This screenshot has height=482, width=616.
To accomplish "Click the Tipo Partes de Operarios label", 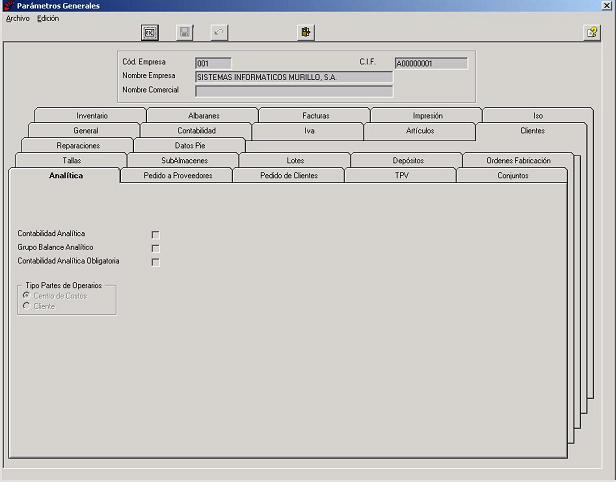I will (x=64, y=285).
